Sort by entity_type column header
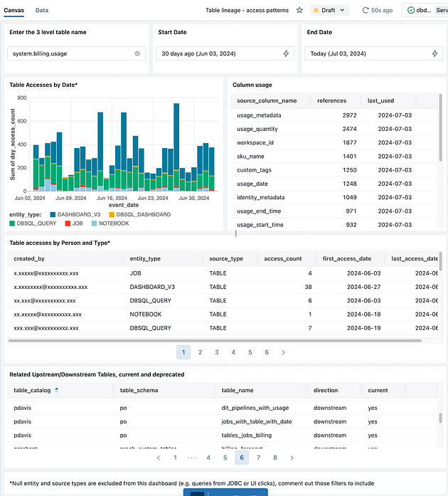Viewport: 448px width, 496px height. point(145,258)
